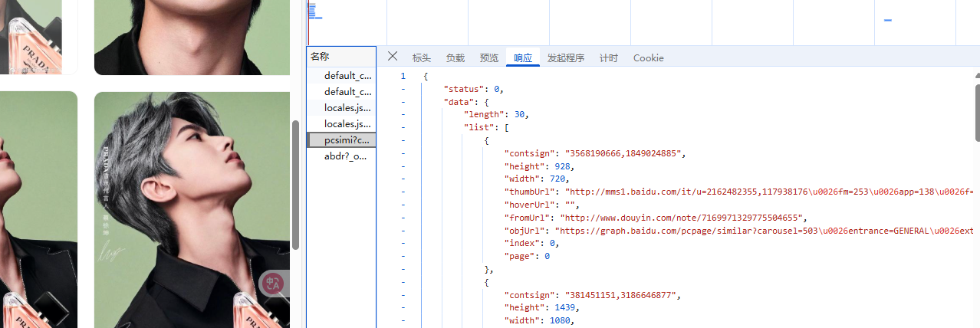
Task: Open the 发起程序 tab
Action: (566, 57)
